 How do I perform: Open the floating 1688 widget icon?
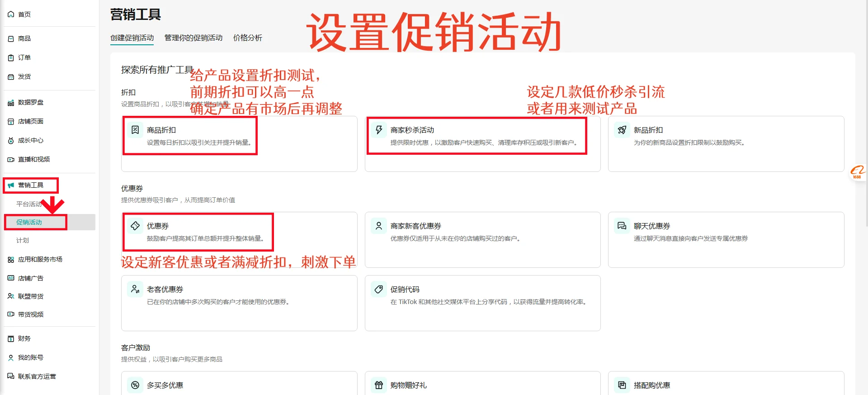pos(857,172)
